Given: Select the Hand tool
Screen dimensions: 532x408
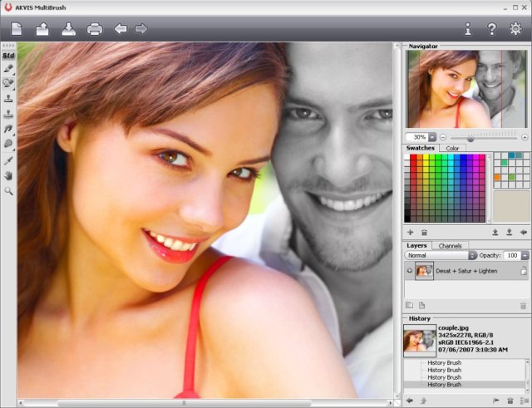Looking at the screenshot, I should [8, 175].
